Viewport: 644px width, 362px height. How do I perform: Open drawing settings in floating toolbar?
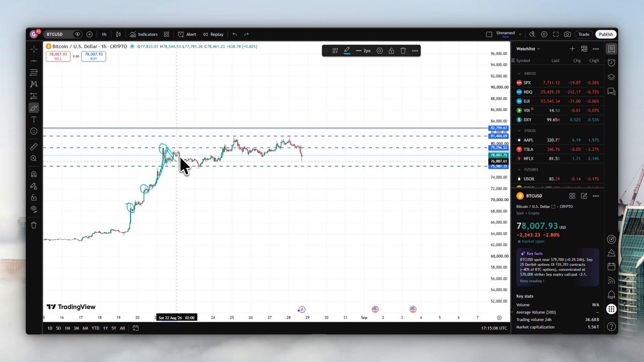click(379, 50)
